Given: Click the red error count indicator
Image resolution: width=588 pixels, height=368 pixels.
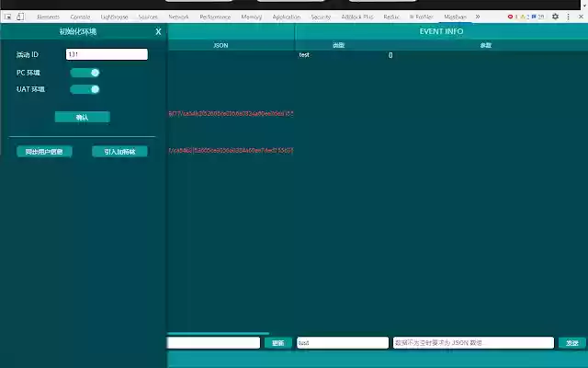Looking at the screenshot, I should click(513, 17).
